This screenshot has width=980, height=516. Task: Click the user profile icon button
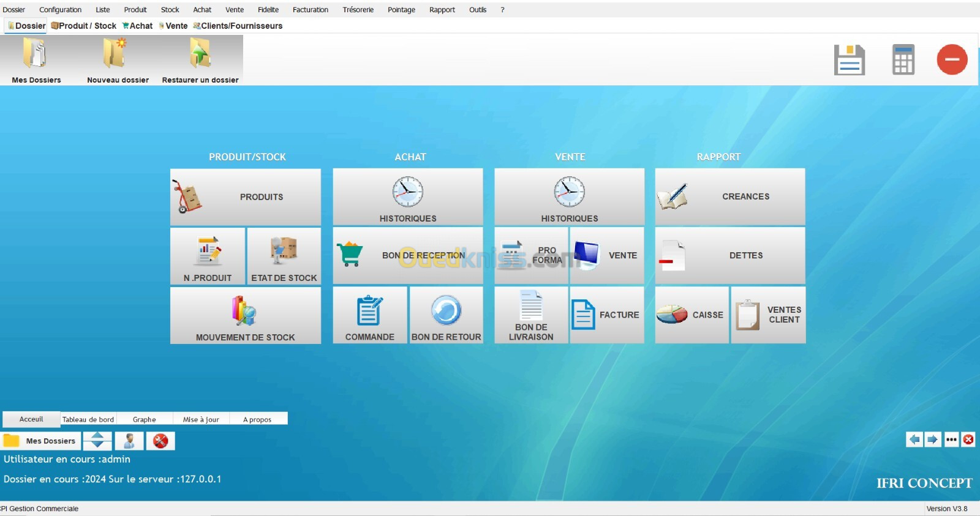click(x=129, y=441)
